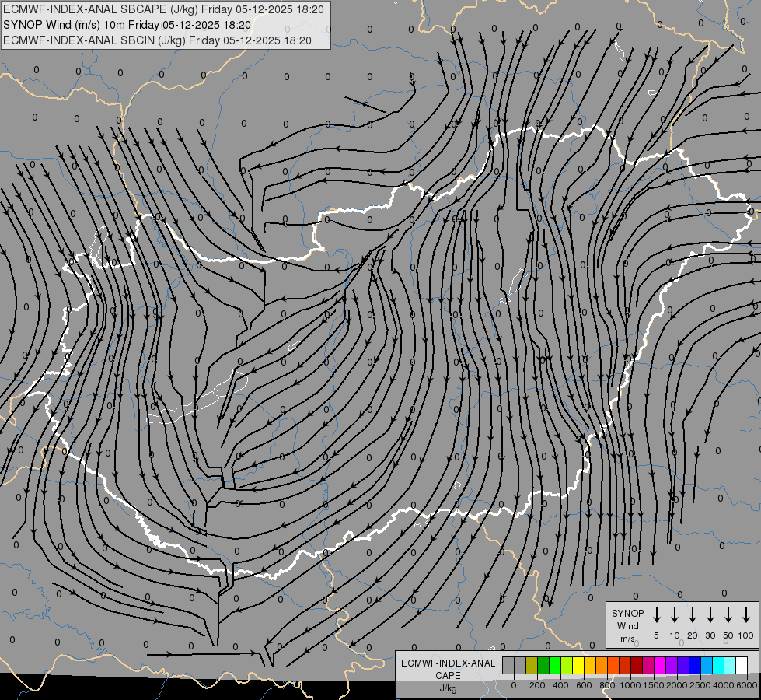Image resolution: width=761 pixels, height=700 pixels.
Task: Click the 800 tick label on CAPE scale
Action: (x=607, y=685)
